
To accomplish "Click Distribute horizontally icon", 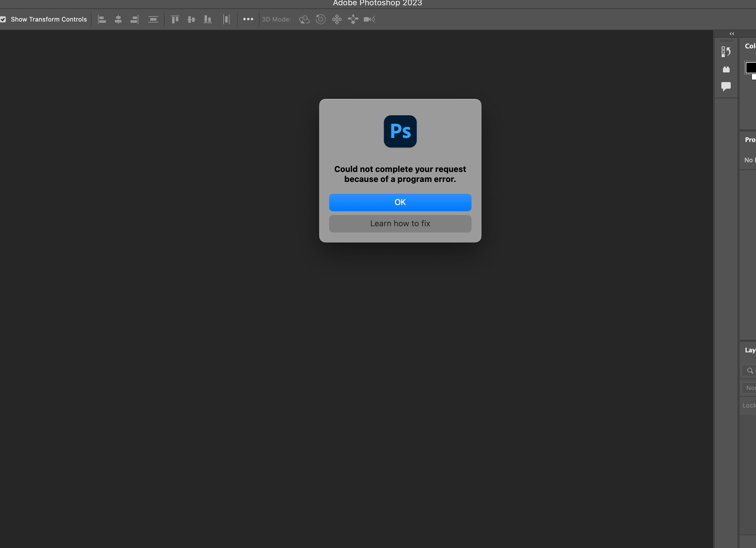I will 226,19.
